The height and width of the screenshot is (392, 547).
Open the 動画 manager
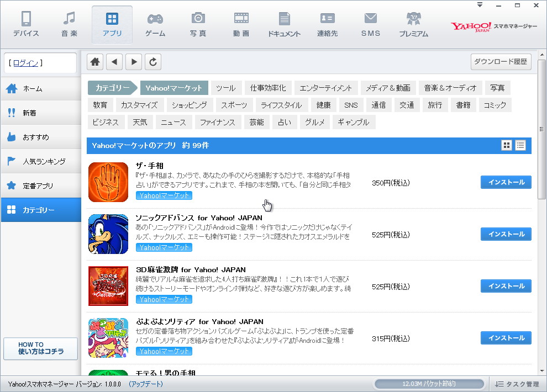pyautogui.click(x=241, y=24)
